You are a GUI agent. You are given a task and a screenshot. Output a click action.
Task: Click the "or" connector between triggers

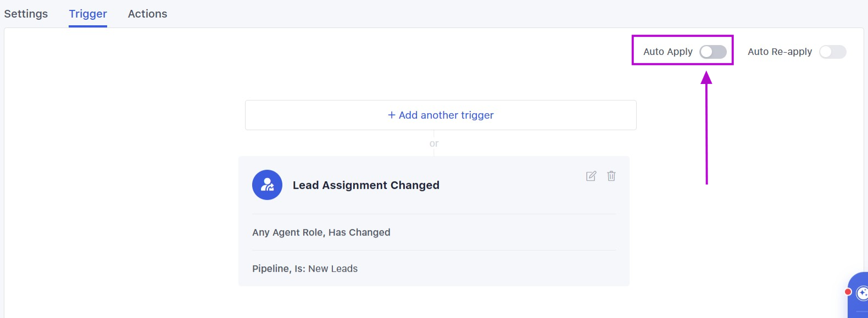pyautogui.click(x=434, y=143)
